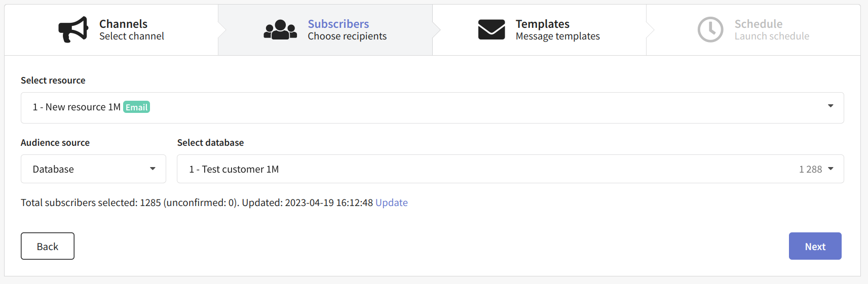Click the '1 - Test customer 1M' database text
The width and height of the screenshot is (868, 284).
[234, 169]
